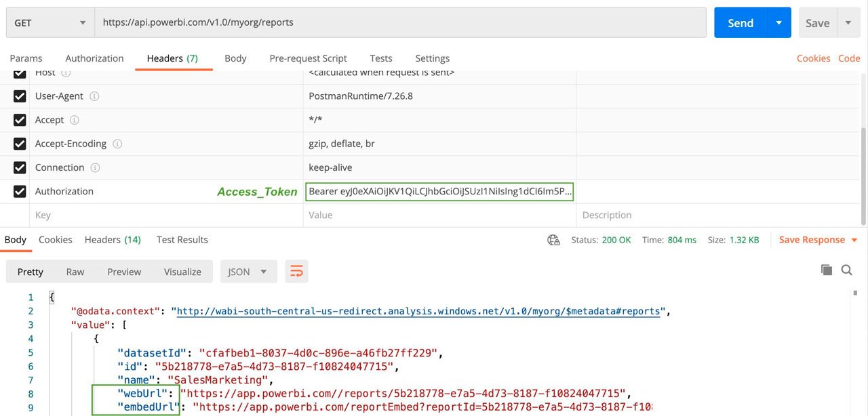
Task: Select the response Body tab
Action: pos(16,240)
